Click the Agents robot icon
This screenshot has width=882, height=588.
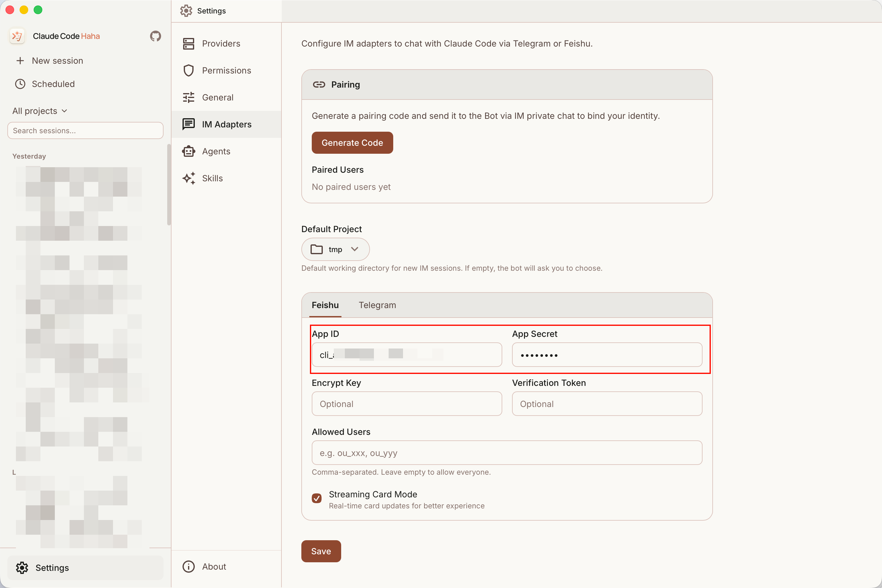(x=188, y=152)
